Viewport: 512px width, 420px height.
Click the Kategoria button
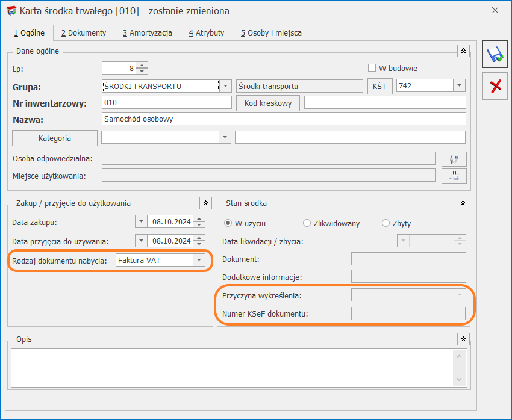[x=55, y=138]
